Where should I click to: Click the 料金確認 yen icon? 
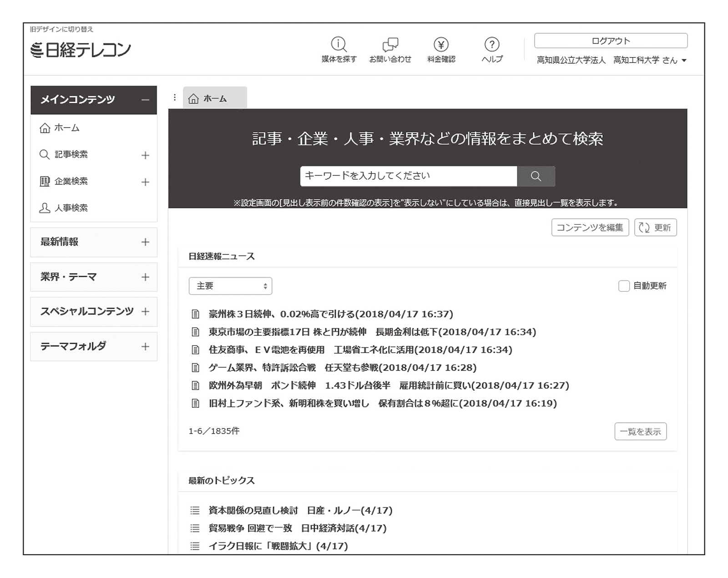click(x=441, y=45)
